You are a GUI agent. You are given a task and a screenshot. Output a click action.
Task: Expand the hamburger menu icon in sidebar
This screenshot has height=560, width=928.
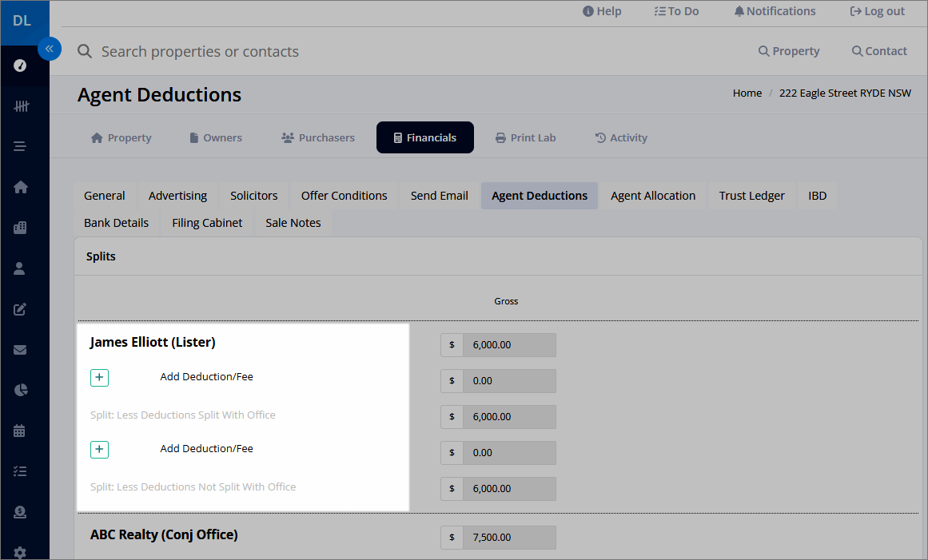click(19, 146)
